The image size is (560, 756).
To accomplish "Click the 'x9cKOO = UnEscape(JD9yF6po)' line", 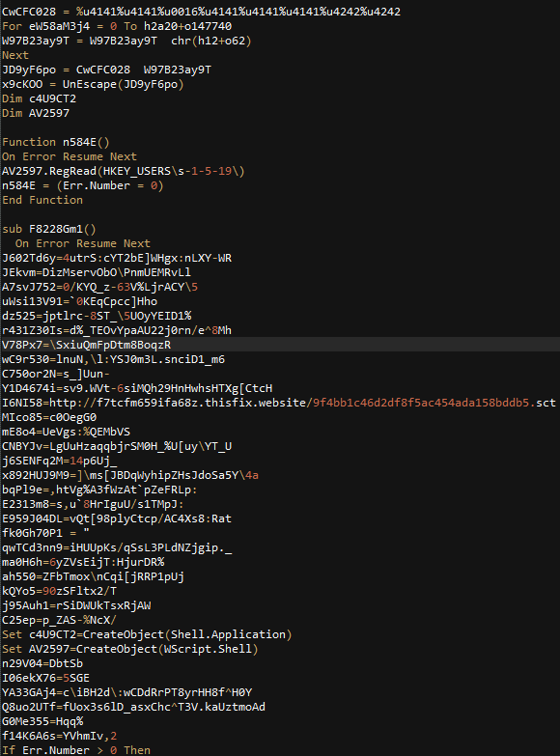I will 93,84.
